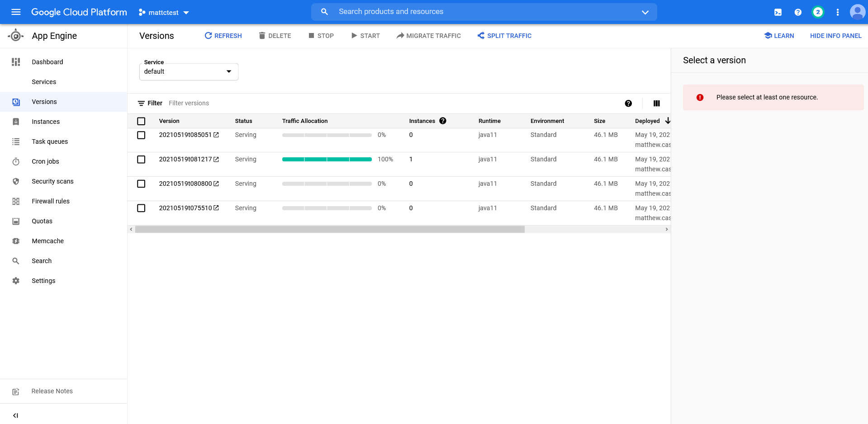Open the three-dot more options menu
The width and height of the screenshot is (868, 424).
coord(837,12)
